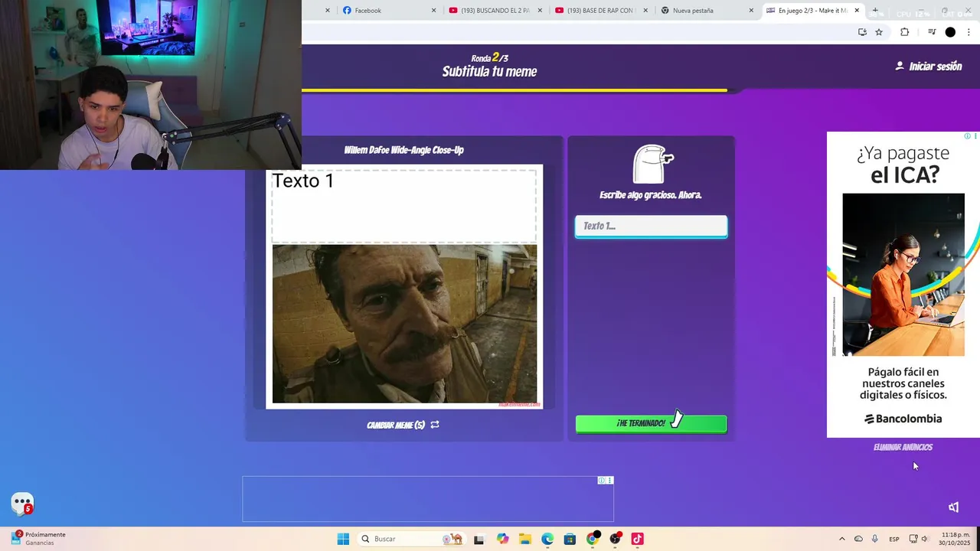Switch to Google Chrome on the taskbar
The image size is (980, 551).
(592, 539)
